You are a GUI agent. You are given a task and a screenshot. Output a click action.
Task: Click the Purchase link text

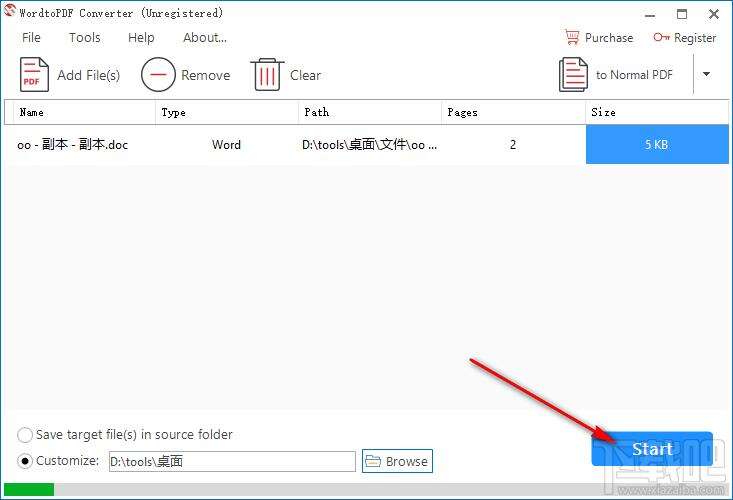point(609,38)
